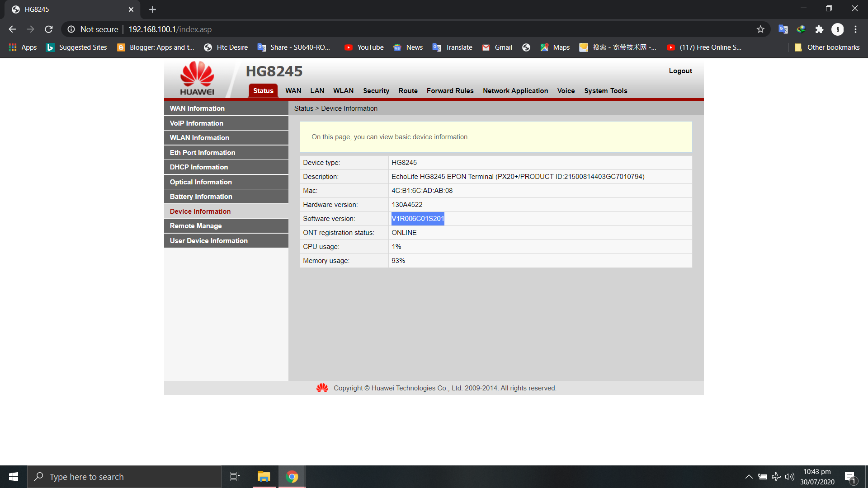The image size is (868, 488).
Task: Open the Gmail bookmark
Action: [496, 47]
